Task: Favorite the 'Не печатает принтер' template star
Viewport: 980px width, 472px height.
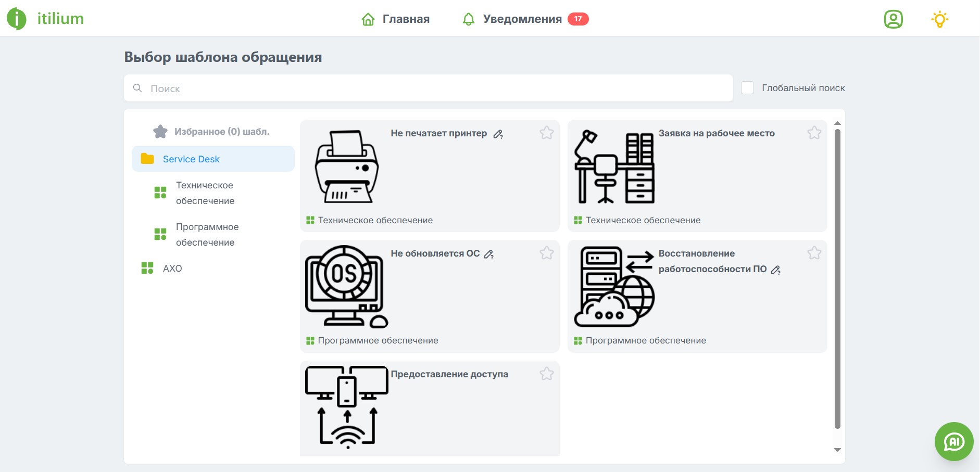Action: coord(547,133)
